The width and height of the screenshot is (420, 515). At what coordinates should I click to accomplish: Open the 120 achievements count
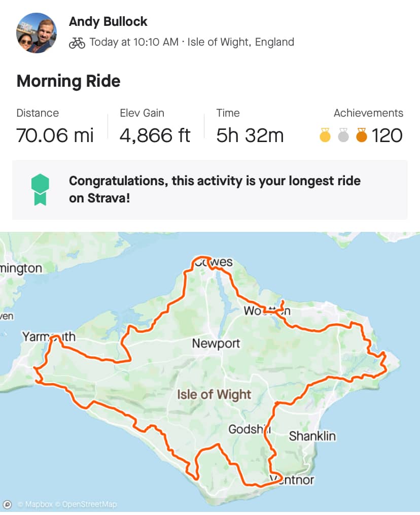pyautogui.click(x=387, y=135)
